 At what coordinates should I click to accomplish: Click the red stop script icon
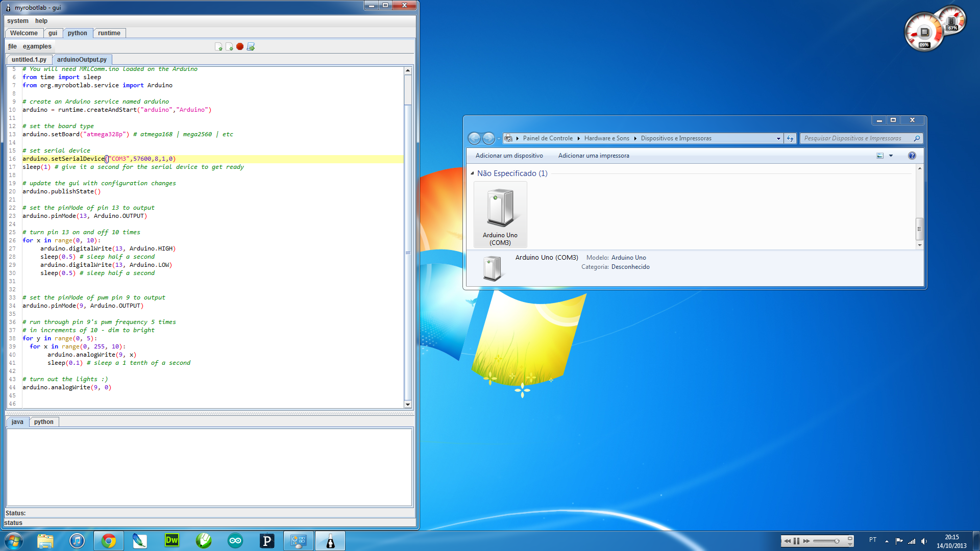pos(240,46)
